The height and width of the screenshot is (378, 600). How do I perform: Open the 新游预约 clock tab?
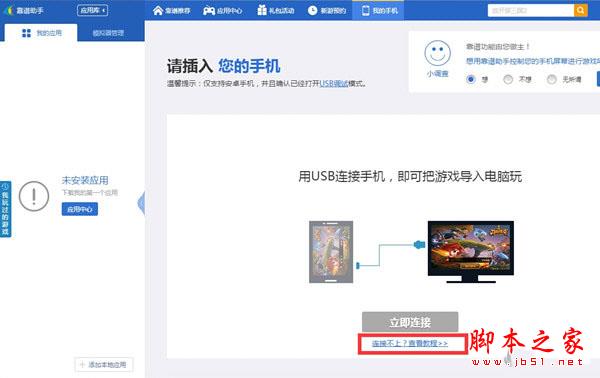[x=327, y=10]
